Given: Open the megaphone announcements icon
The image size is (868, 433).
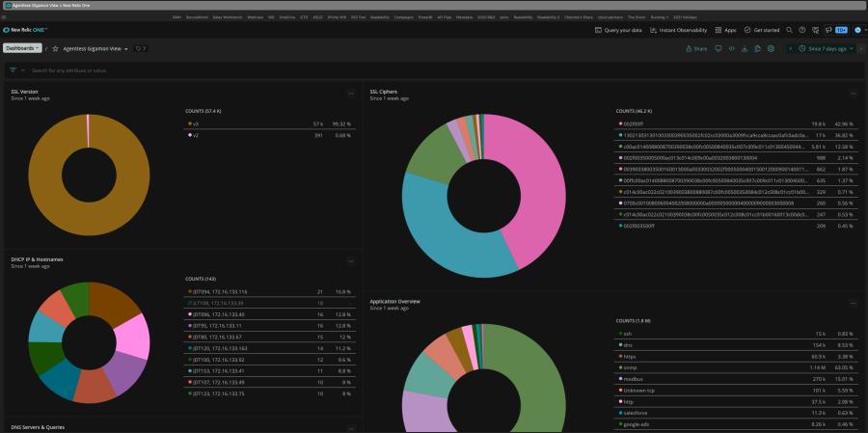Looking at the screenshot, I should pos(828,30).
